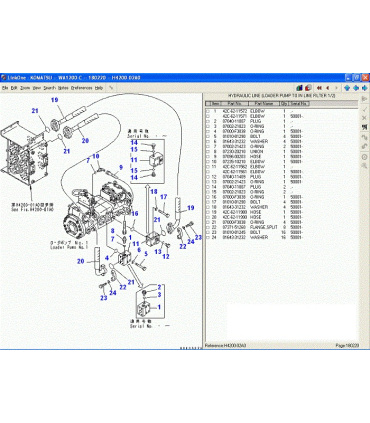Select callout 5 in the diagram
The height and width of the screenshot is (423, 370).
pos(146,254)
